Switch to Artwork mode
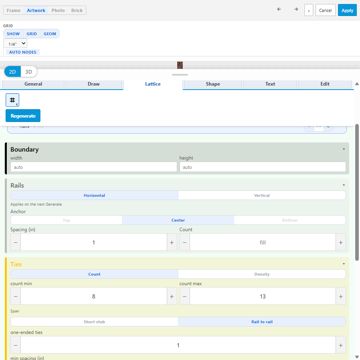Screen dimensions: 360x360 [x=36, y=10]
